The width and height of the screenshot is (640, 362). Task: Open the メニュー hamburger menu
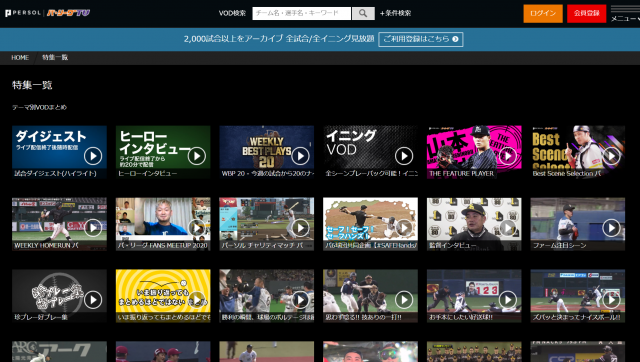(625, 13)
